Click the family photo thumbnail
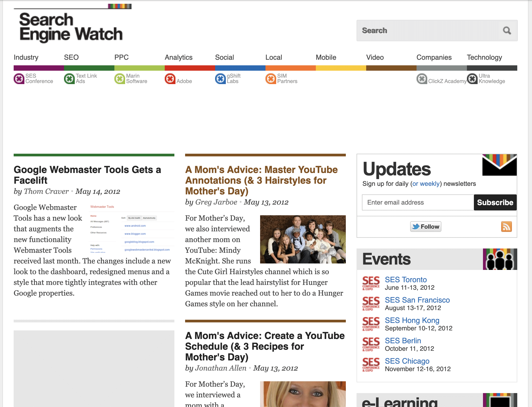This screenshot has height=407, width=532. (303, 239)
